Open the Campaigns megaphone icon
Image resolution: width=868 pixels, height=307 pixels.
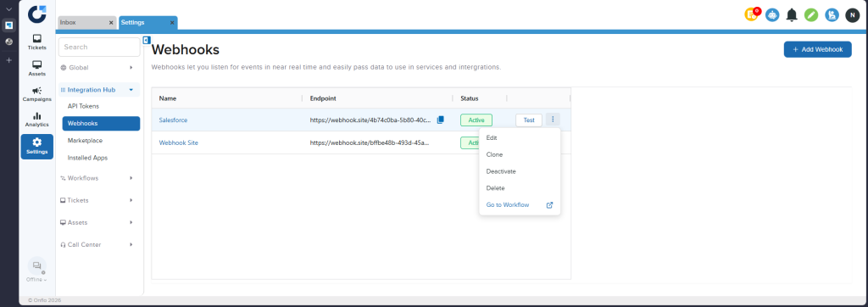point(37,94)
